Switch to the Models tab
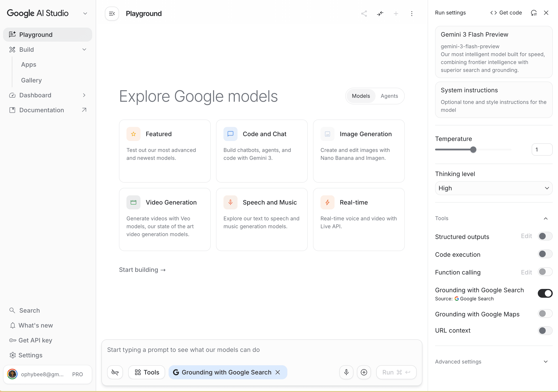 point(361,96)
